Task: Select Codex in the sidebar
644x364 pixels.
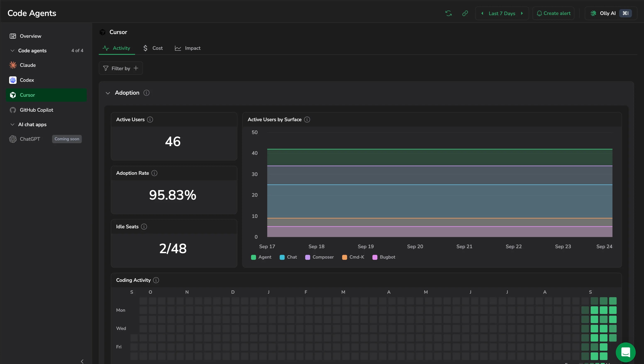Action: click(x=46, y=80)
